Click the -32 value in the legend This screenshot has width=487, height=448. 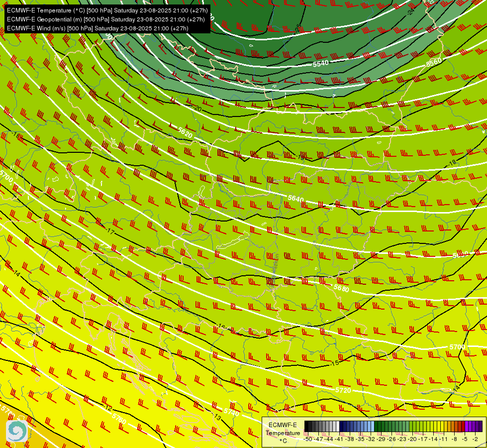coord(371,439)
